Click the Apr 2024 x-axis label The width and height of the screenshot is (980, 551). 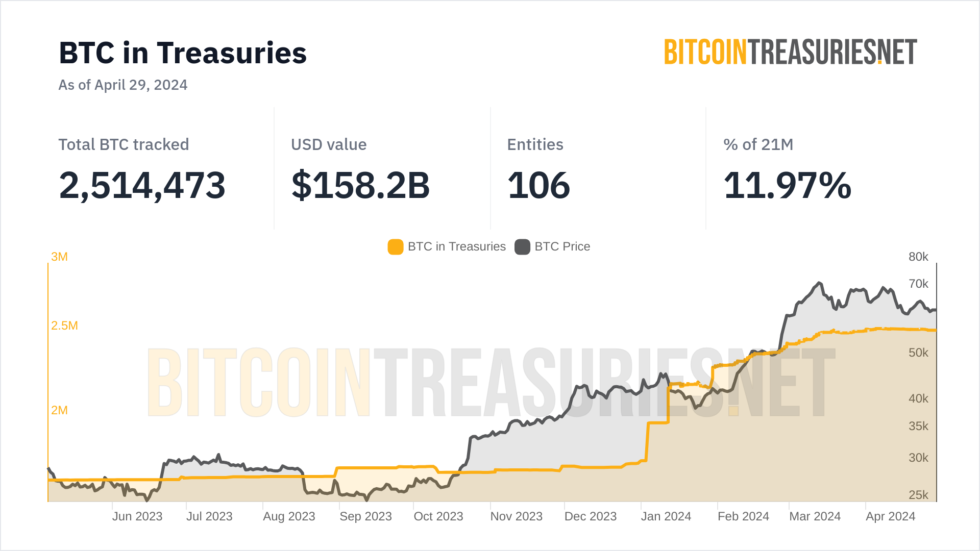(891, 516)
